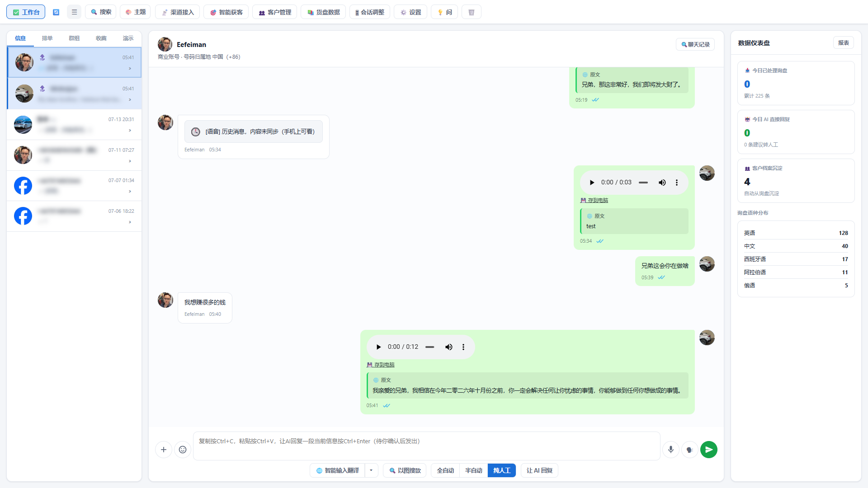The height and width of the screenshot is (488, 868).
Task: Click the green send message button
Action: [709, 450]
